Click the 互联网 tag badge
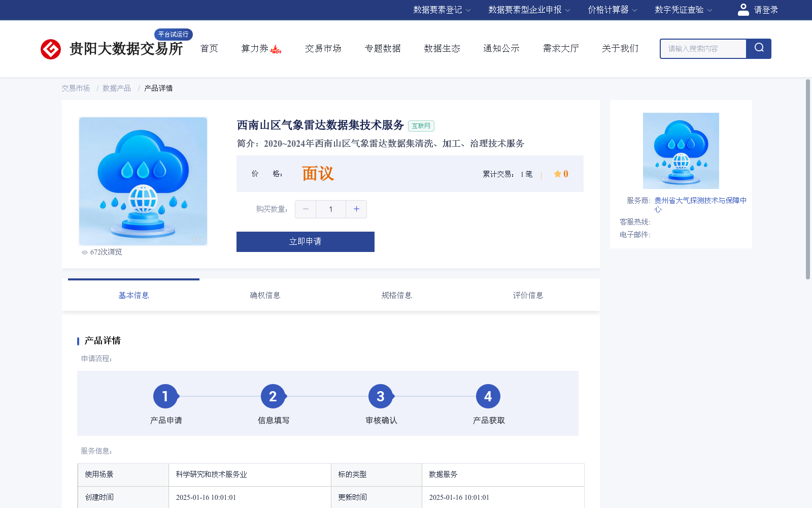This screenshot has width=812, height=508. (421, 126)
